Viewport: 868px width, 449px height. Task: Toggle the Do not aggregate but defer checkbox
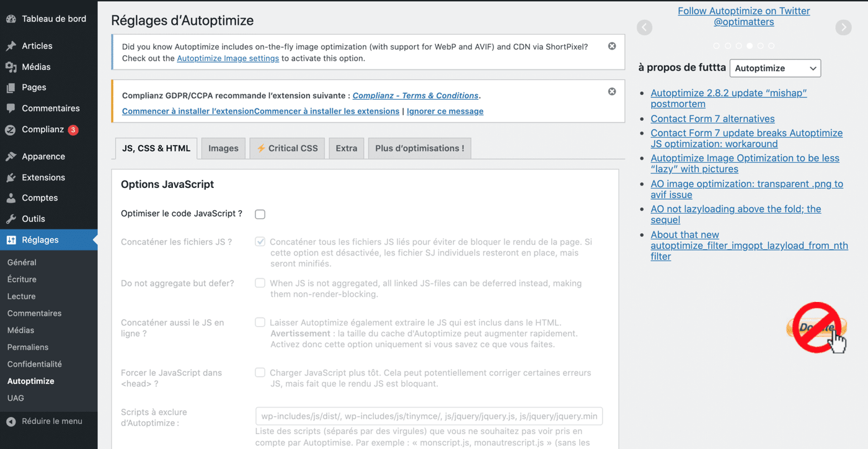pos(260,283)
